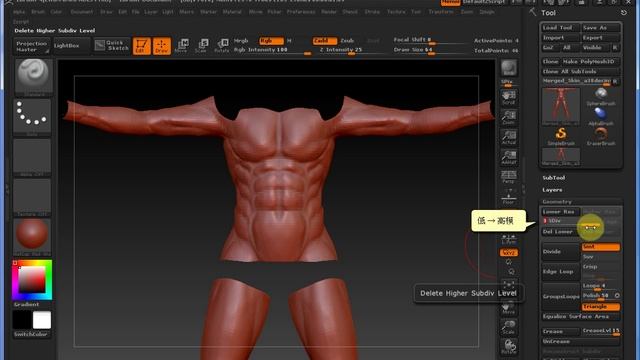Select the Move transform icon in top shelf
The width and height of the screenshot is (640, 360).
point(181,46)
